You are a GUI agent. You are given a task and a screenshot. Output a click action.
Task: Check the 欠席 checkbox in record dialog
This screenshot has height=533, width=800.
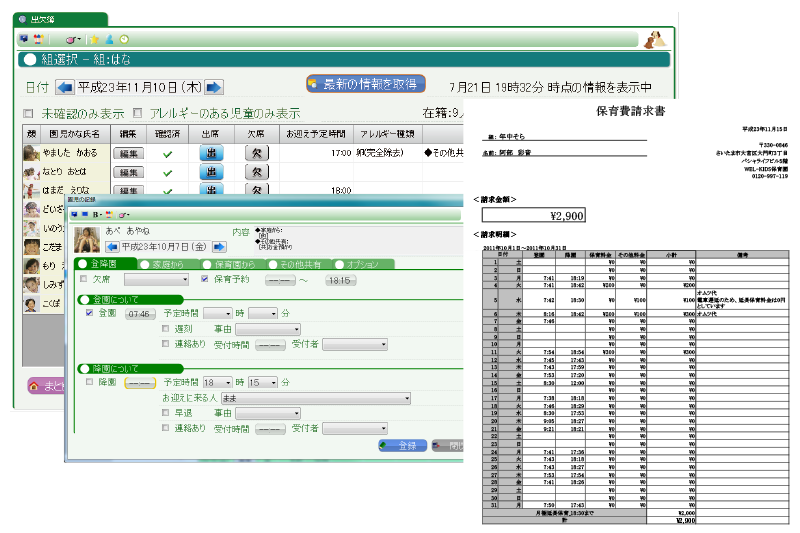84,279
